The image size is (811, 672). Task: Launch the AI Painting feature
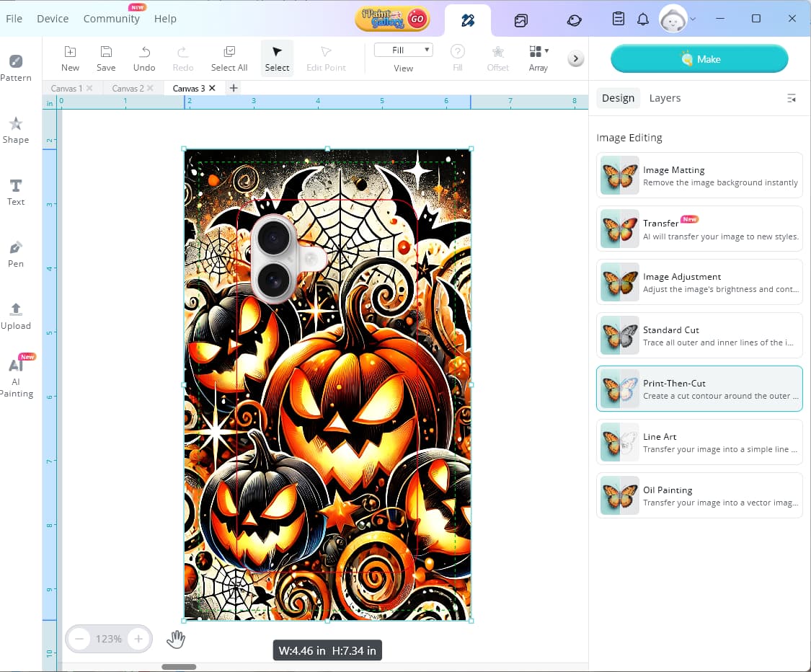[16, 376]
